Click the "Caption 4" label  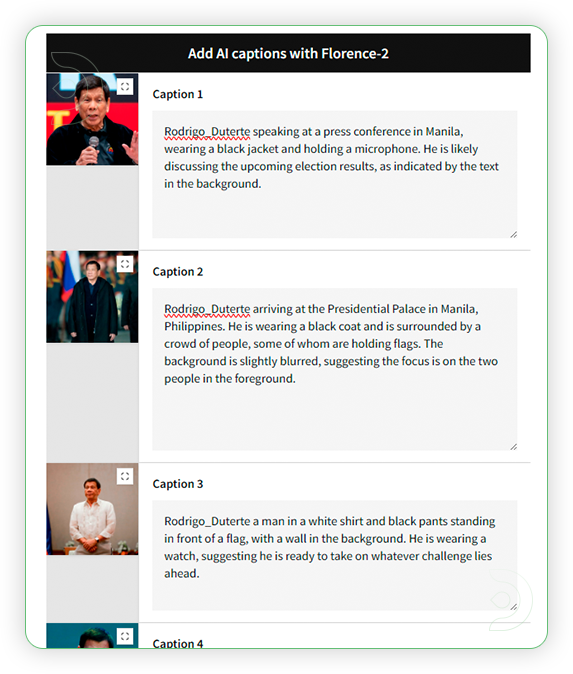tap(178, 643)
